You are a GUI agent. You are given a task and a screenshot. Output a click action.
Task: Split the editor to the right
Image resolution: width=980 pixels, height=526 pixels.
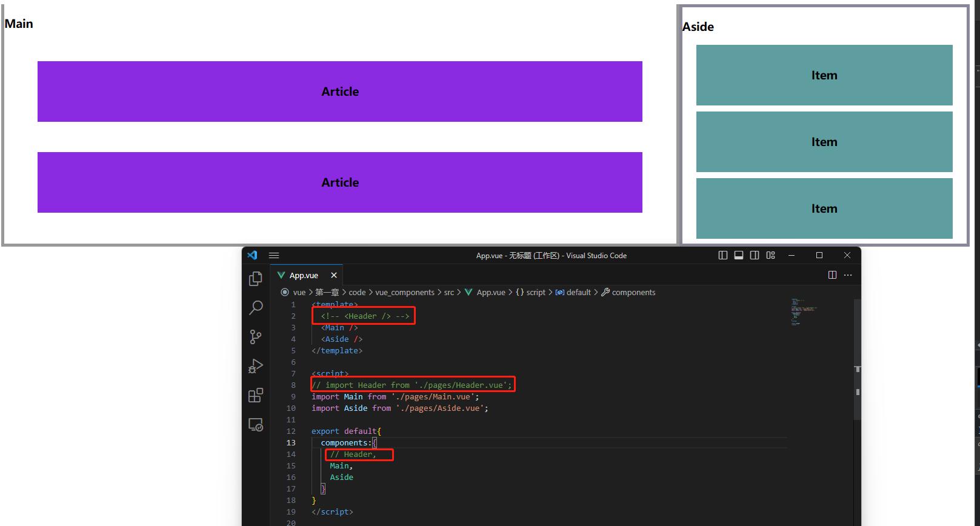coord(832,275)
